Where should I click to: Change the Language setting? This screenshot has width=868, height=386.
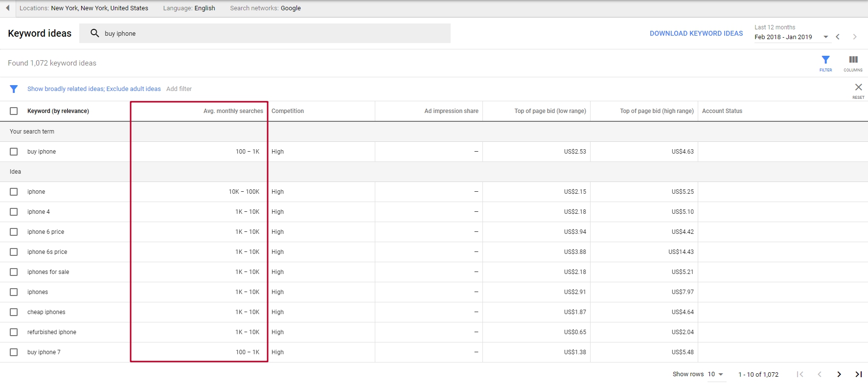point(189,8)
